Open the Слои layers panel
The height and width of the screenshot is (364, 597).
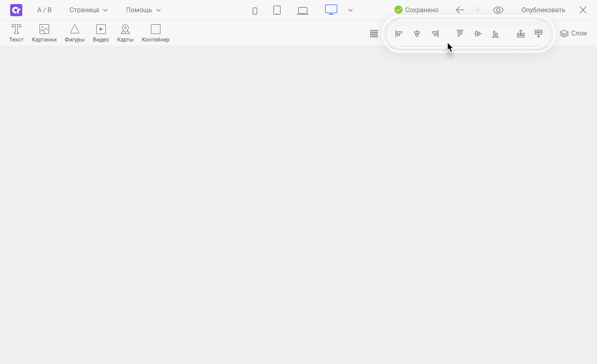tap(573, 33)
